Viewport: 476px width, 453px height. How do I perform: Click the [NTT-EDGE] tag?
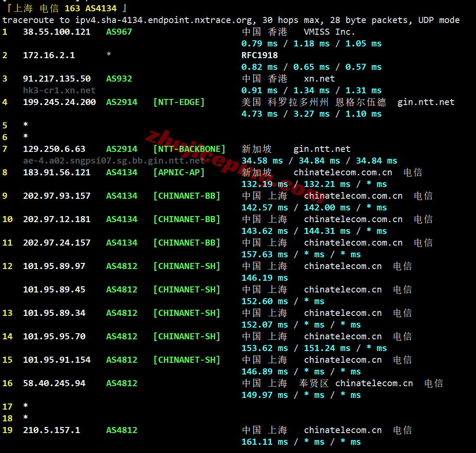tap(179, 102)
